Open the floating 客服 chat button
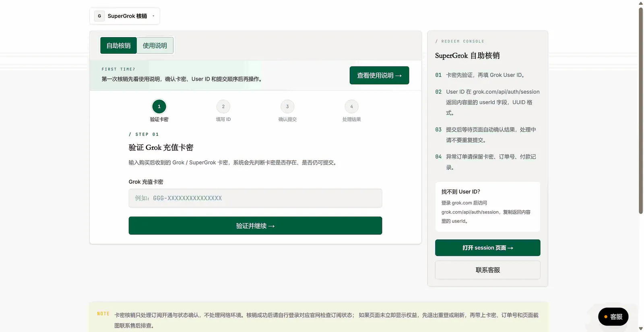Viewport: 644px width, 332px height. (613, 317)
